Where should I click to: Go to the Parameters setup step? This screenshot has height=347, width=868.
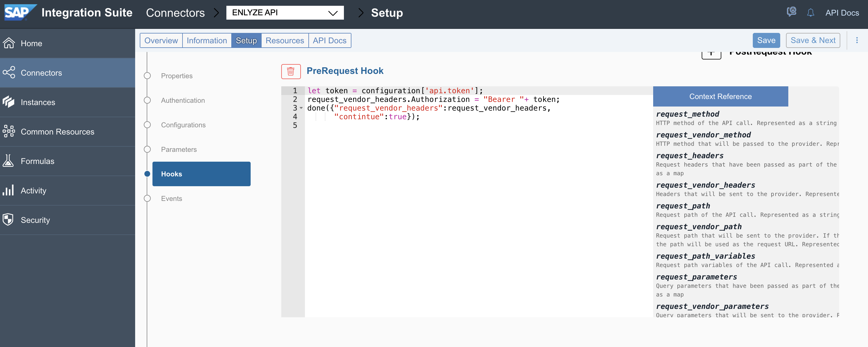click(x=179, y=149)
